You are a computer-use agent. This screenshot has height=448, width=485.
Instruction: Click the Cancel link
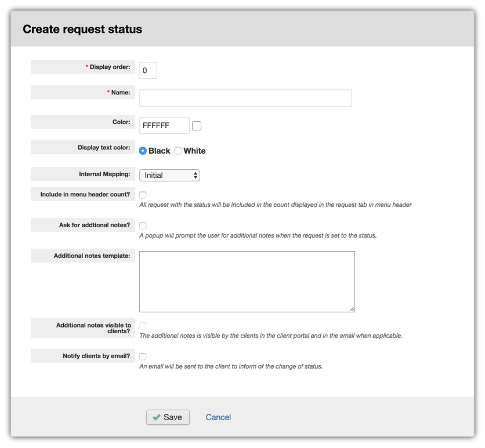(218, 417)
